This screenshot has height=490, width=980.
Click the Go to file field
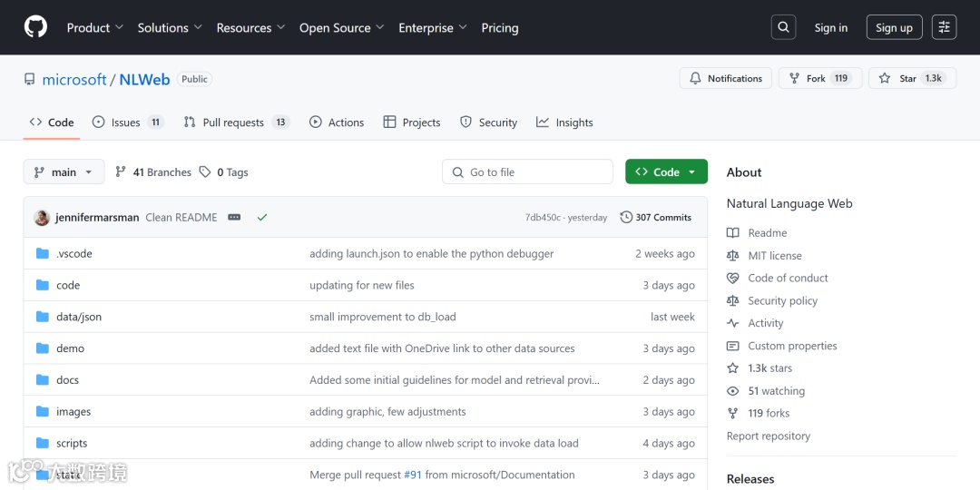(x=528, y=172)
